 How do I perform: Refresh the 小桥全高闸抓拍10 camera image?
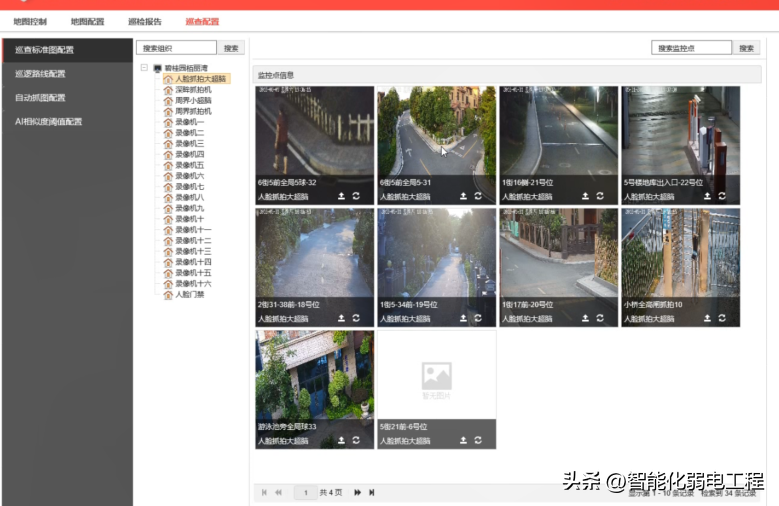[x=722, y=318]
